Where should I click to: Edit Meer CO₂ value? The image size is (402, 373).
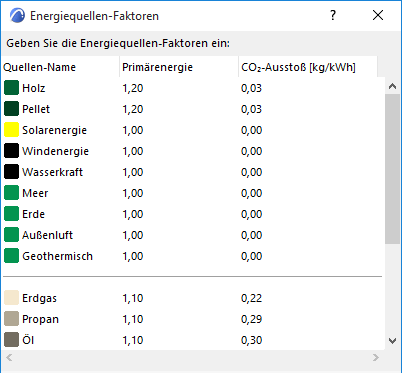coord(251,193)
